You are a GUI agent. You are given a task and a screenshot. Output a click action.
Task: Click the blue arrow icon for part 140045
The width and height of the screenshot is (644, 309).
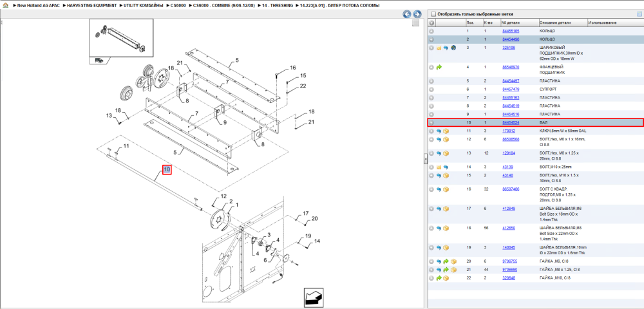tap(439, 248)
